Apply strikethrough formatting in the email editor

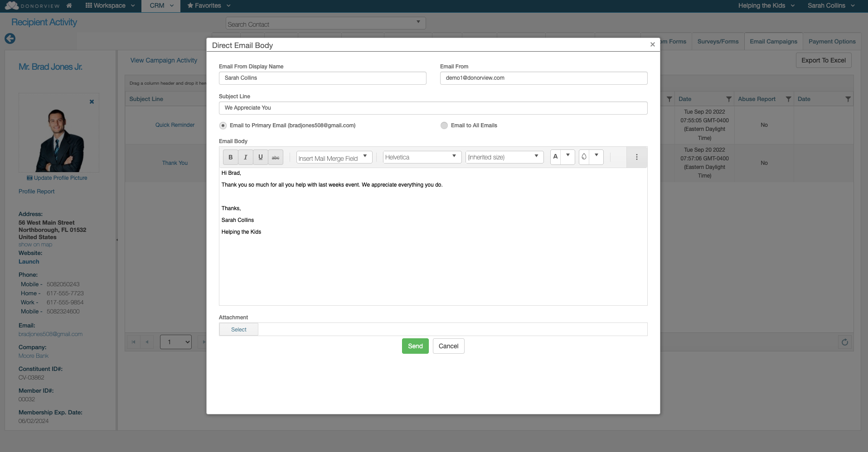click(x=275, y=157)
